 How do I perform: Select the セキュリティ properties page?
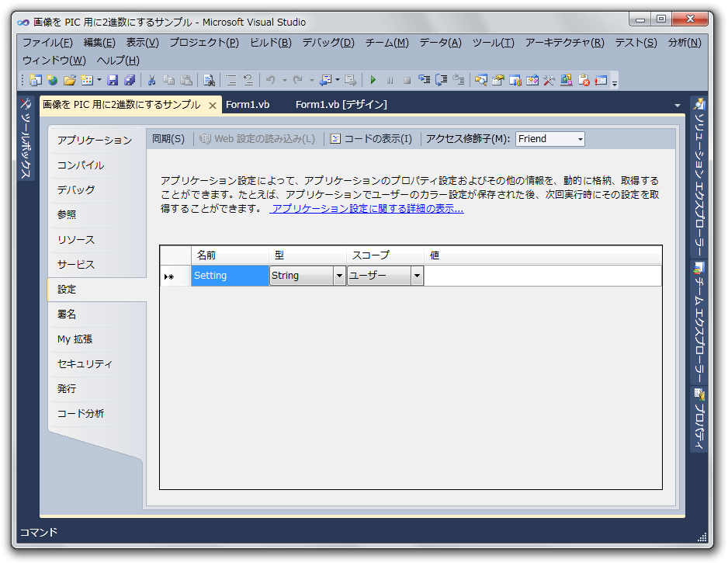tap(96, 363)
